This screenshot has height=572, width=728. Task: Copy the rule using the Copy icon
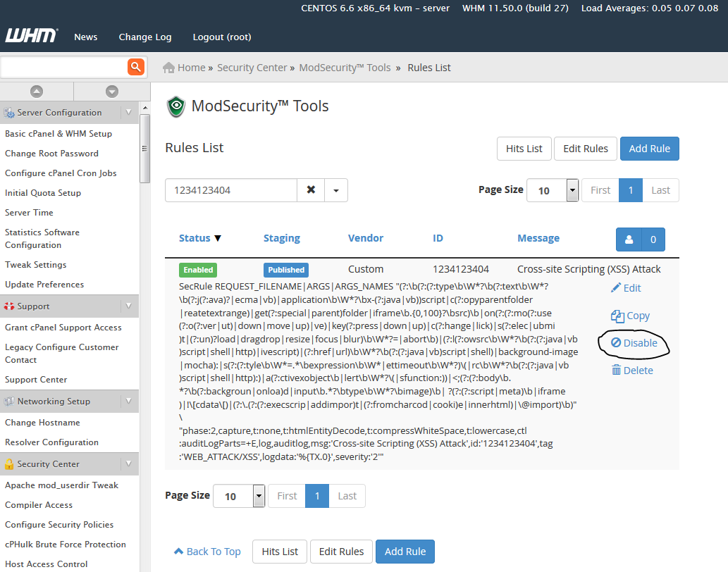click(617, 316)
